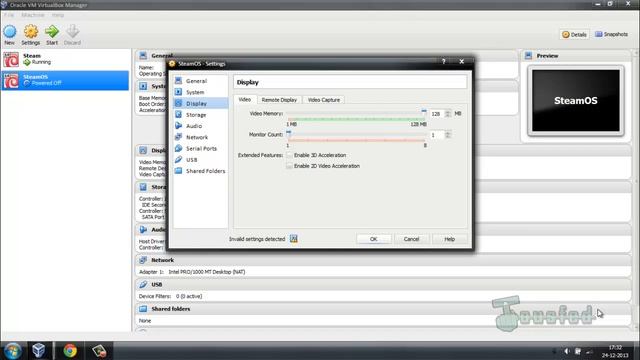Click the Shared folders section icon in details
The width and height of the screenshot is (640, 360).
pyautogui.click(x=143, y=309)
